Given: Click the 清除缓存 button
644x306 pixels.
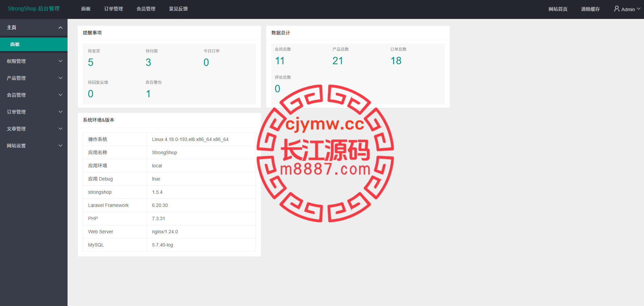Looking at the screenshot, I should [x=590, y=9].
